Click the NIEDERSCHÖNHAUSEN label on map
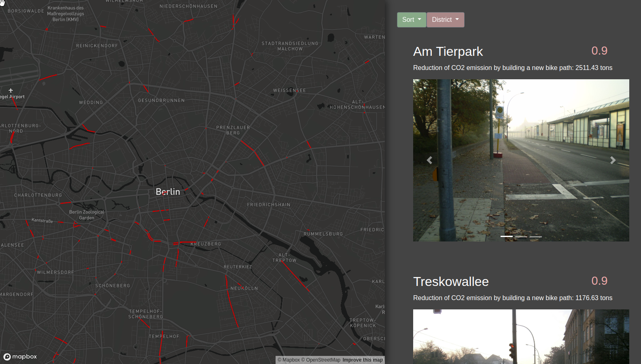The width and height of the screenshot is (641, 364). point(189,6)
